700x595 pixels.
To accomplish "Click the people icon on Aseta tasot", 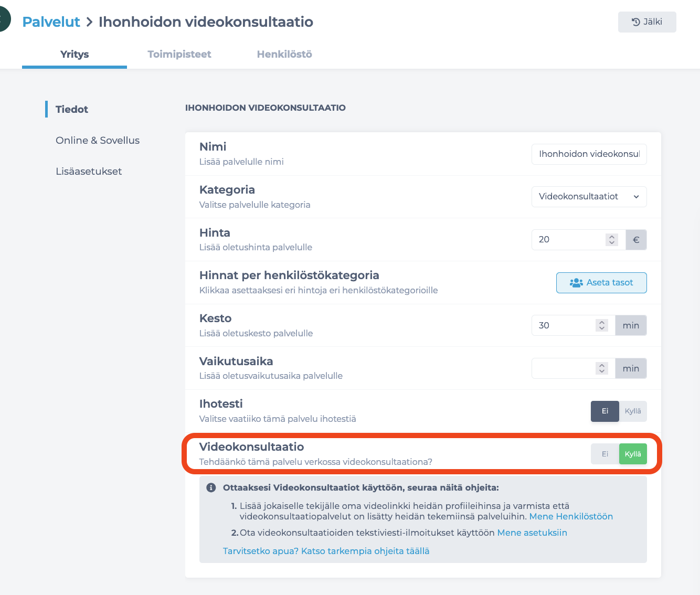I will (x=576, y=283).
